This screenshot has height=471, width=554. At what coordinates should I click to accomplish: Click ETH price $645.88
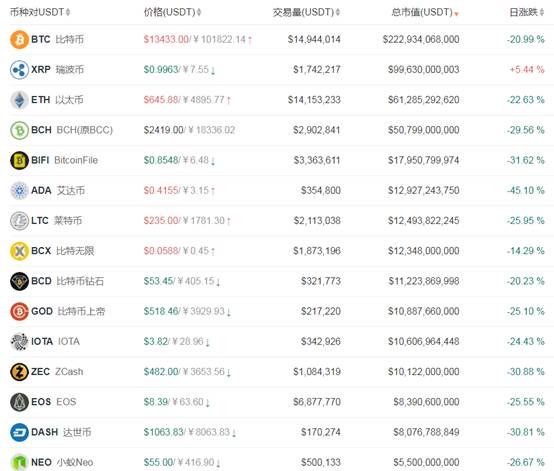pos(161,100)
